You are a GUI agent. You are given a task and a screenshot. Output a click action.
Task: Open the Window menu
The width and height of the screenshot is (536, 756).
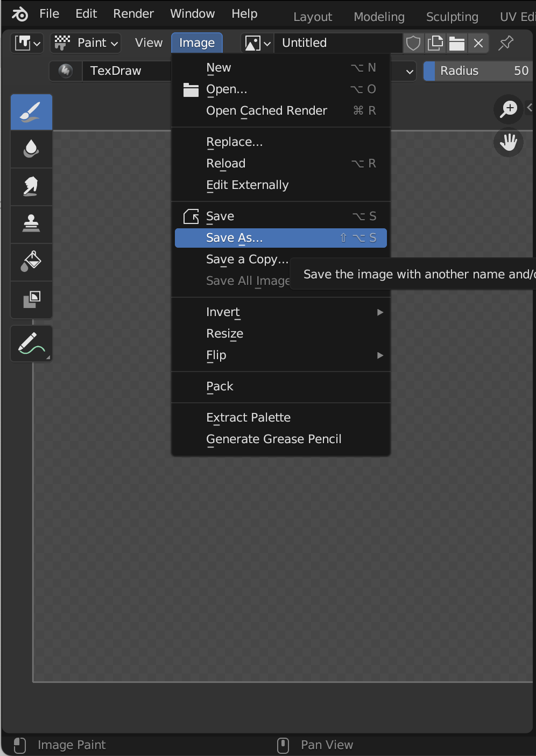click(193, 14)
